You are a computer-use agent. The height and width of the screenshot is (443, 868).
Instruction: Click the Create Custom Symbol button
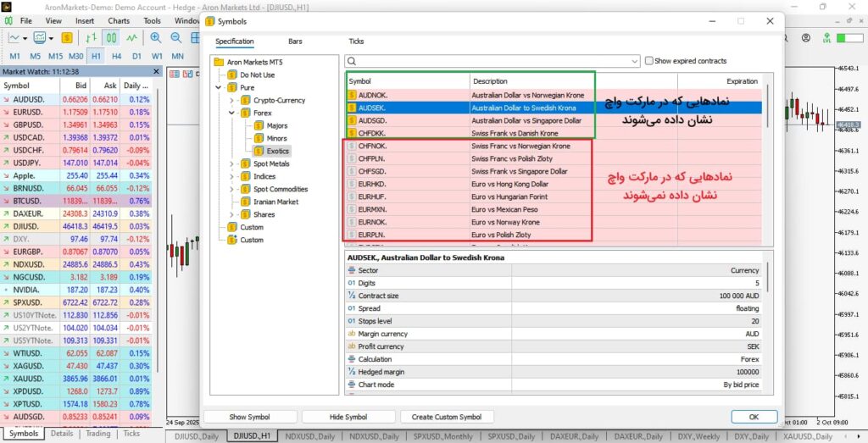446,417
